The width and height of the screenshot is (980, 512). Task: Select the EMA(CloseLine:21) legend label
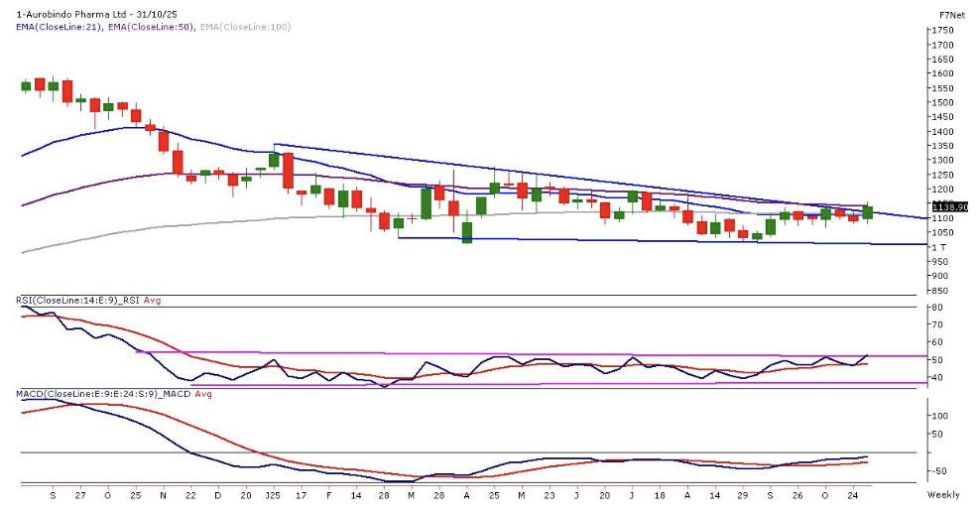(x=59, y=27)
